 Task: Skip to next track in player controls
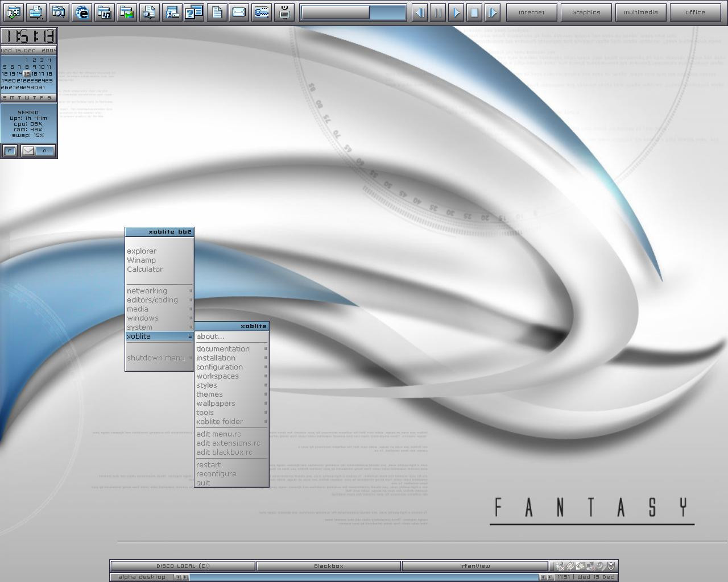click(493, 12)
